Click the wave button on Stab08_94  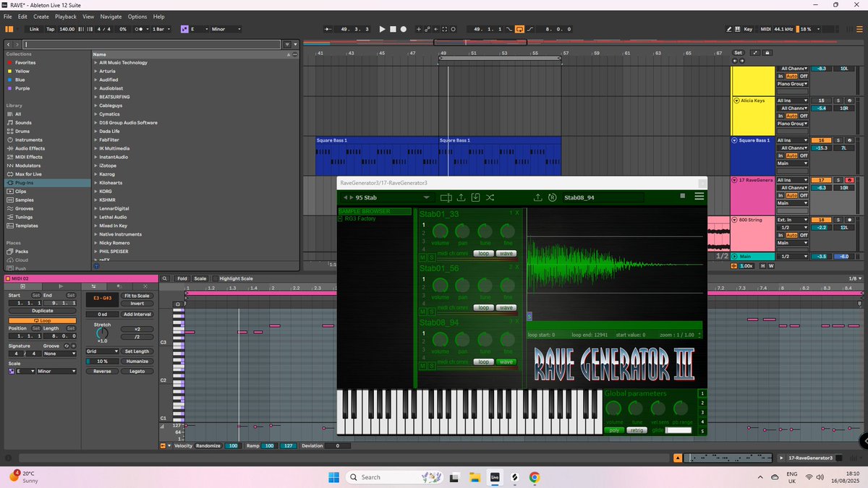[506, 361]
